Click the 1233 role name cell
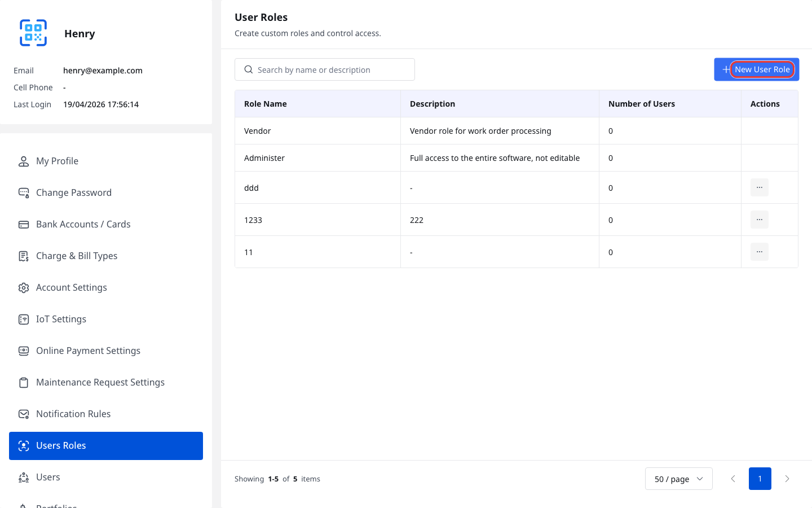The height and width of the screenshot is (508, 812). [x=318, y=220]
